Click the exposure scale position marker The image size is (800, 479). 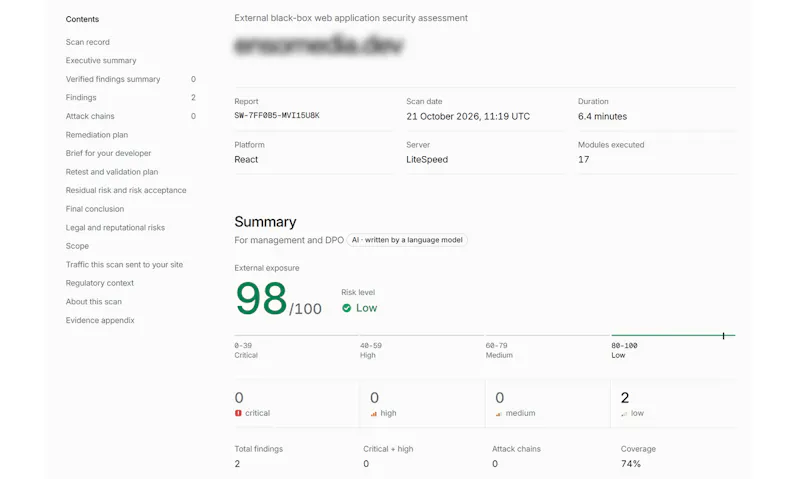click(723, 335)
